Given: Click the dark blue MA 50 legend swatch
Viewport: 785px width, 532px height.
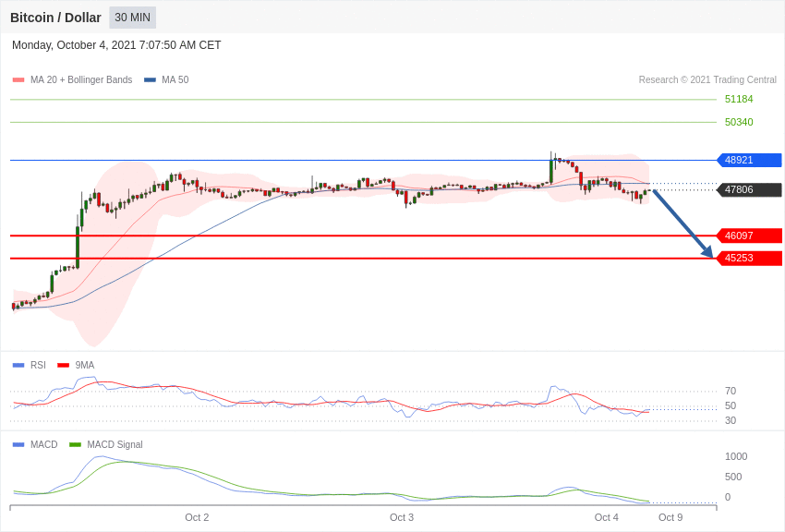Looking at the screenshot, I should [x=150, y=79].
